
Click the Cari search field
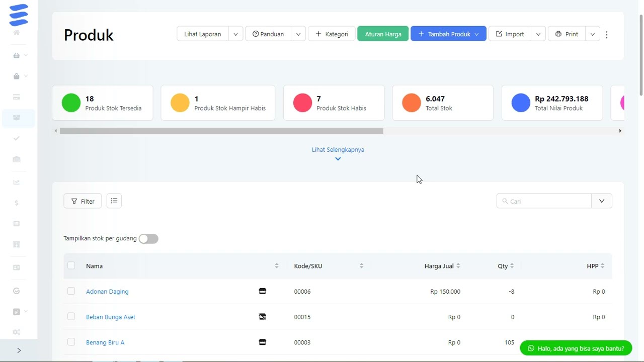pos(544,201)
